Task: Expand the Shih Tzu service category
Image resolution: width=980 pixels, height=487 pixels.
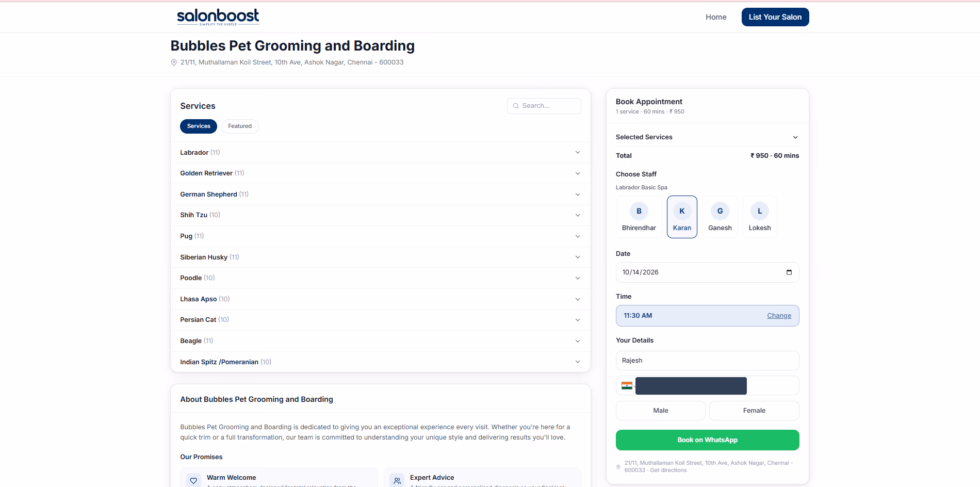Action: pyautogui.click(x=381, y=215)
